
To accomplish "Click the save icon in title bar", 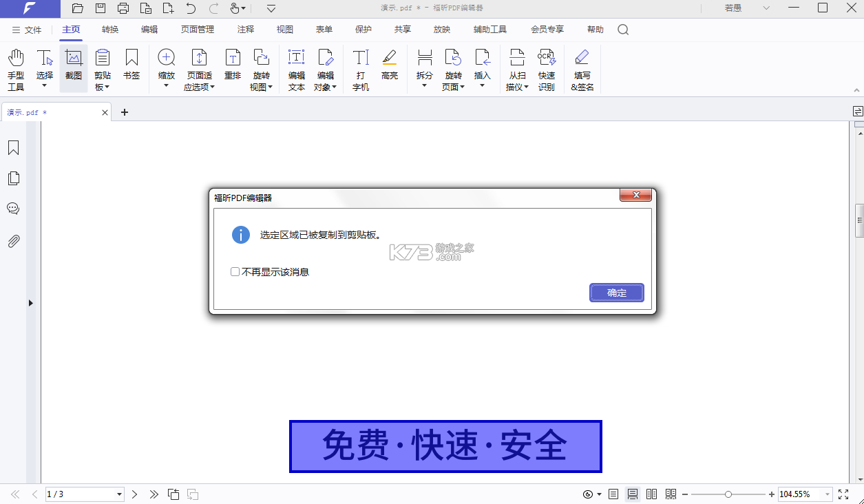I will [101, 8].
